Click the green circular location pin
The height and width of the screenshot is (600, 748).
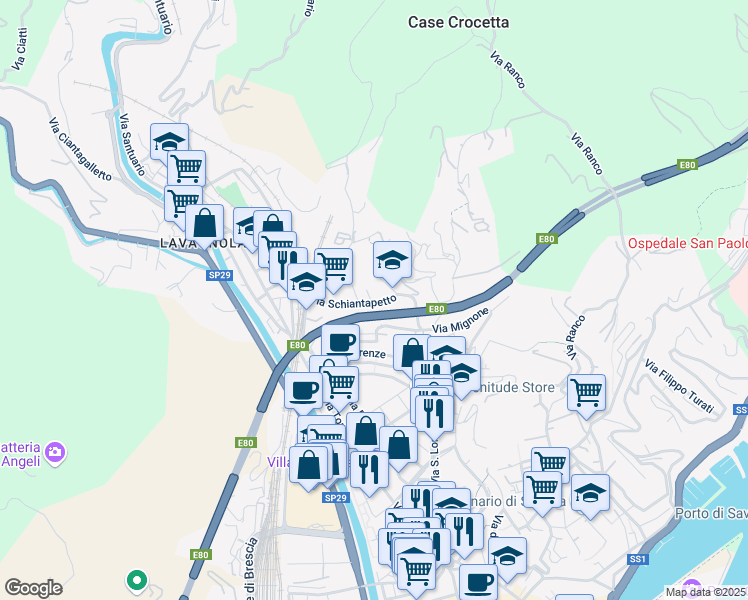click(x=137, y=581)
